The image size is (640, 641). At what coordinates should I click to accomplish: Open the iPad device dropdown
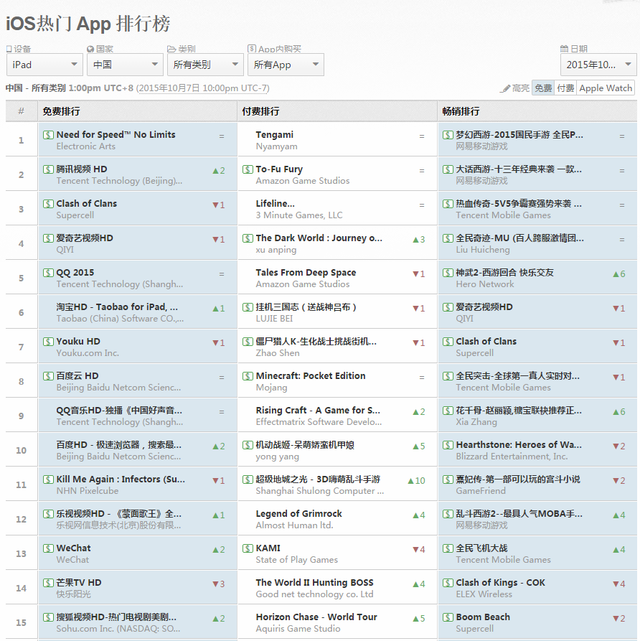coord(45,65)
